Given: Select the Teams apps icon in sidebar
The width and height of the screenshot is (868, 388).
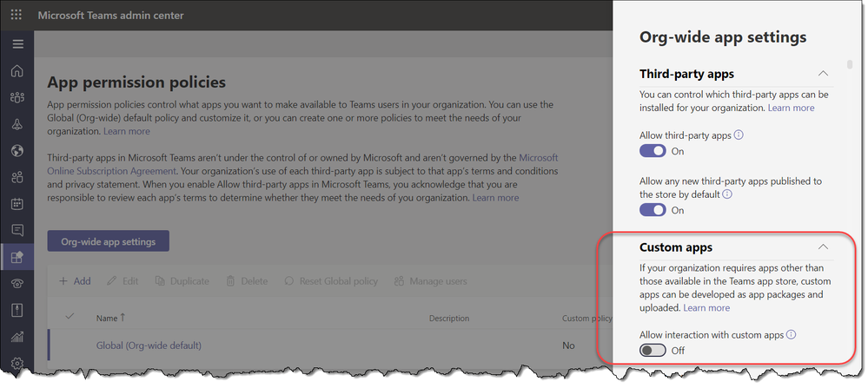Looking at the screenshot, I should point(17,257).
